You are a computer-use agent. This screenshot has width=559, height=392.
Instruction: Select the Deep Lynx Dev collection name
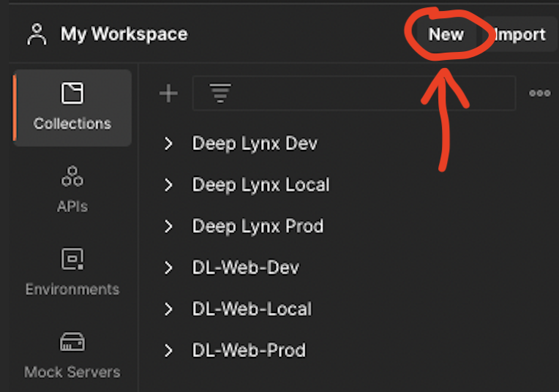[255, 143]
